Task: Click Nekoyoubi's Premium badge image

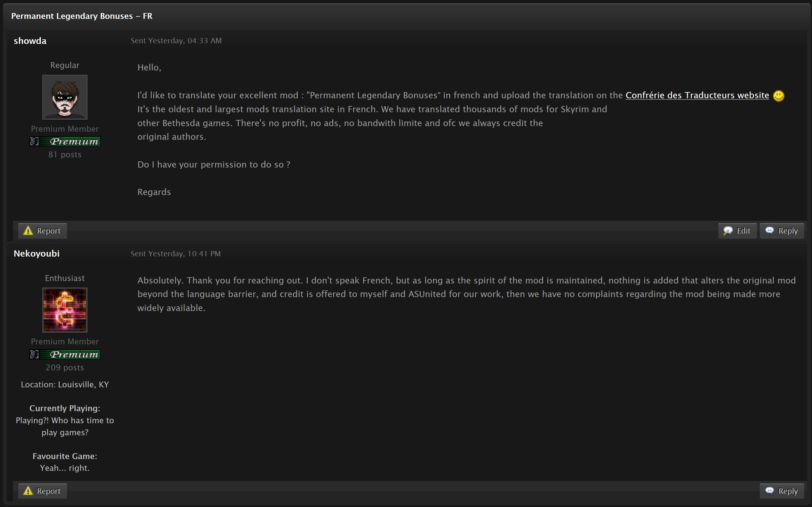Action: (65, 354)
